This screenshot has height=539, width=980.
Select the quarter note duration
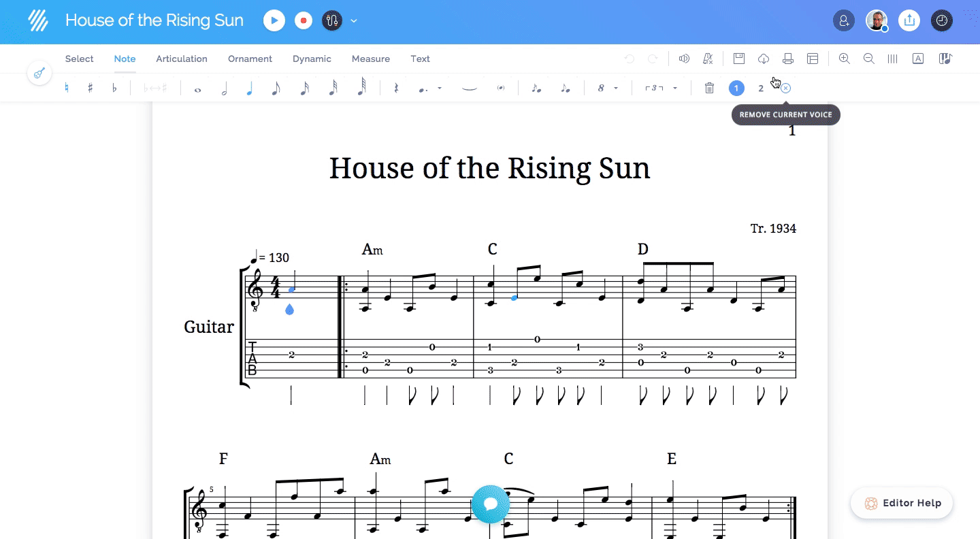pyautogui.click(x=249, y=88)
